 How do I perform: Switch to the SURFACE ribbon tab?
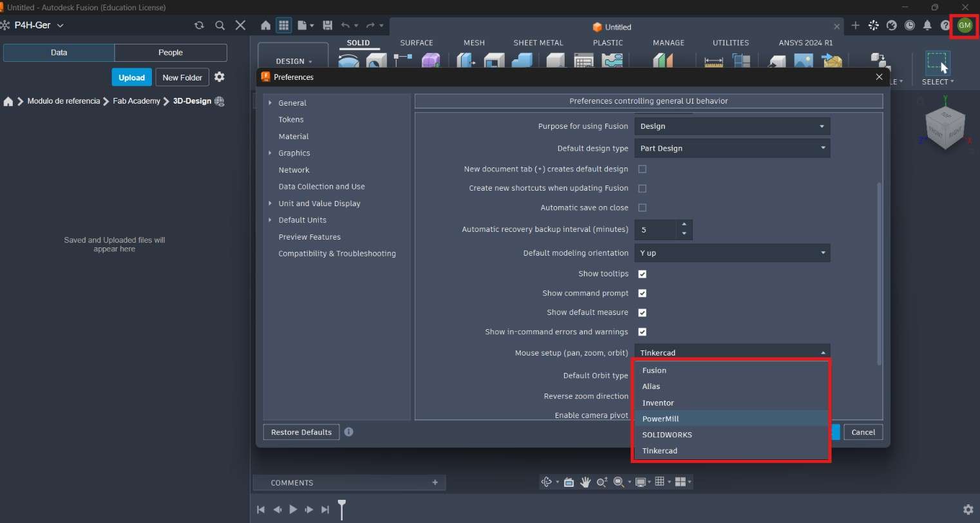[417, 43]
